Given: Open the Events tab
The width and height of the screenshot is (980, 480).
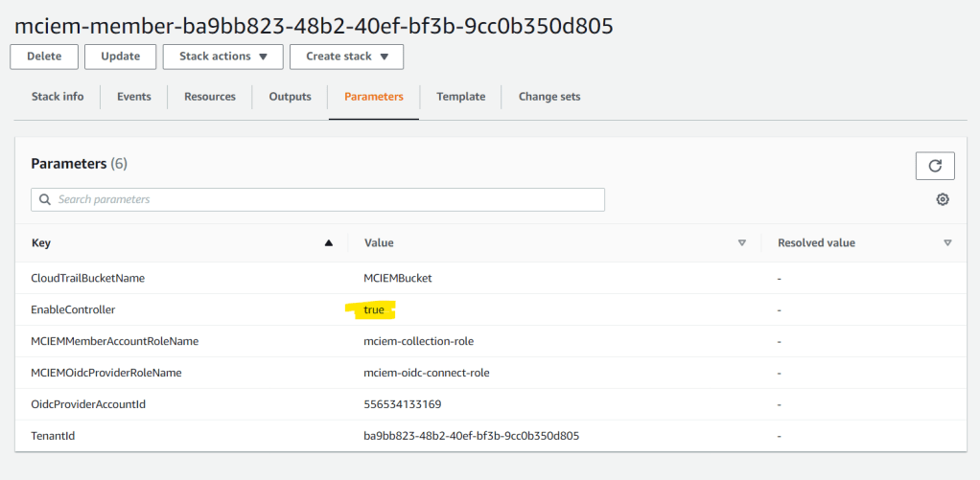Looking at the screenshot, I should (133, 97).
